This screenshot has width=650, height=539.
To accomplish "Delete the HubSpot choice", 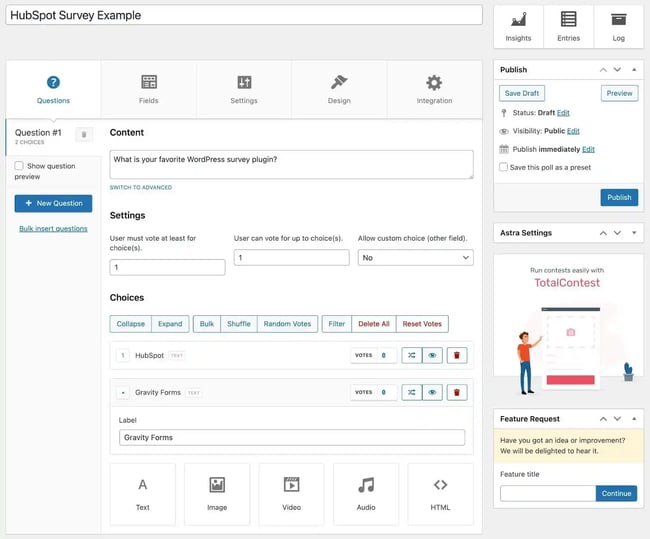I will click(x=457, y=355).
